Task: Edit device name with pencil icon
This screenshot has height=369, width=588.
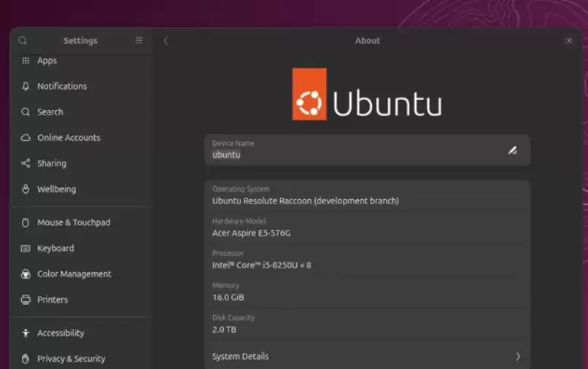Action: [x=512, y=150]
